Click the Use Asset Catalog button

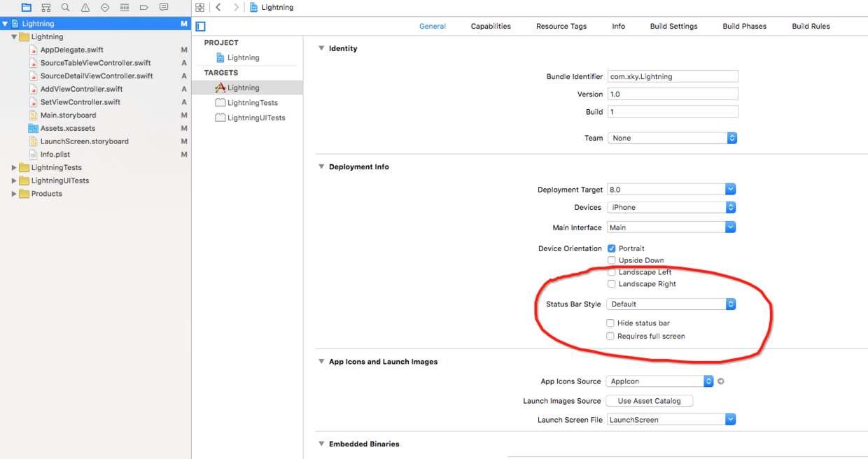pos(649,401)
